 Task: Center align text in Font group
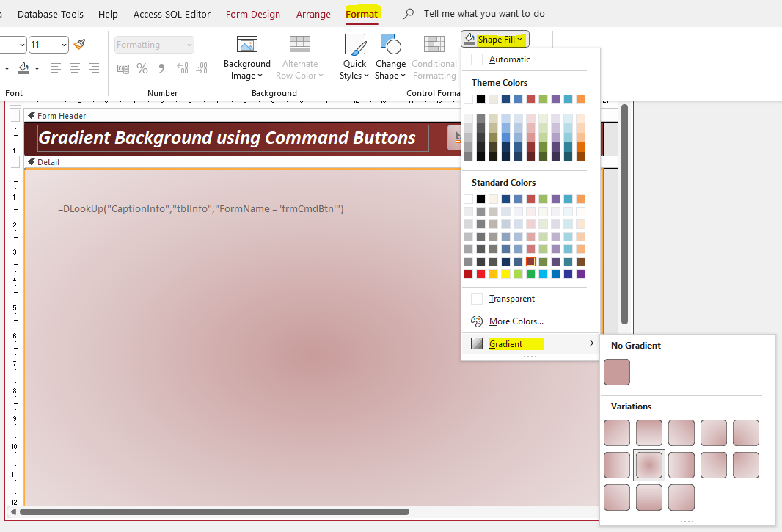[x=75, y=68]
